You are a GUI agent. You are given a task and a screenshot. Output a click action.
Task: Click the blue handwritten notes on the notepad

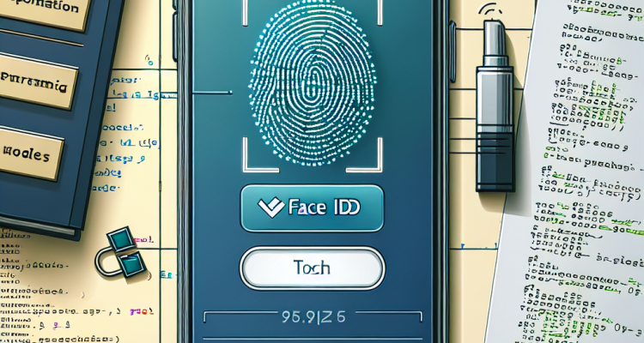(x=127, y=135)
